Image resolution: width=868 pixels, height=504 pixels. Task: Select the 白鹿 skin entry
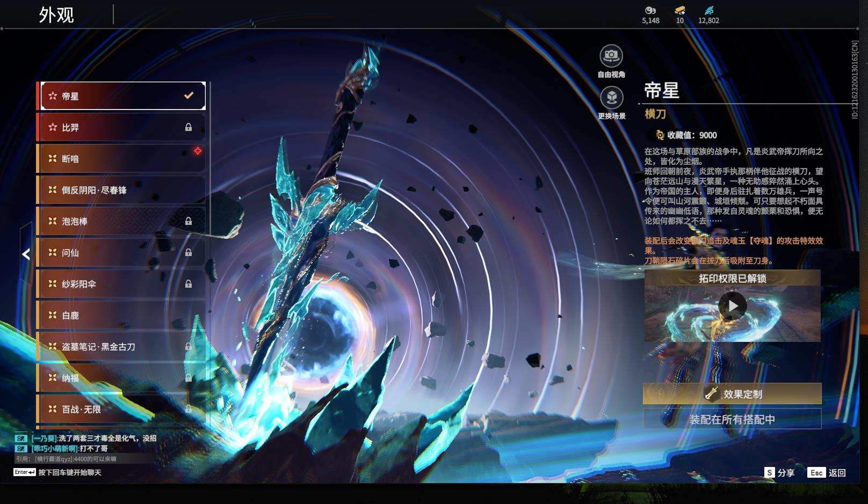(122, 315)
